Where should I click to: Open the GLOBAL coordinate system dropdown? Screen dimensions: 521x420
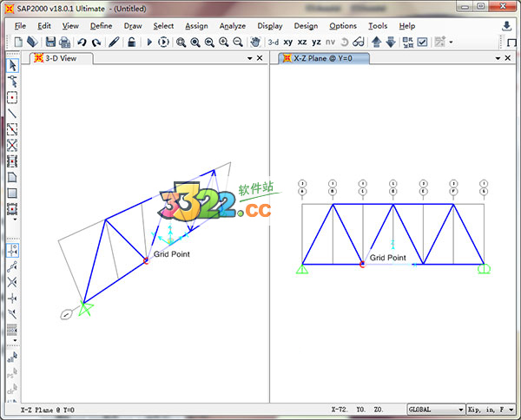[x=436, y=410]
